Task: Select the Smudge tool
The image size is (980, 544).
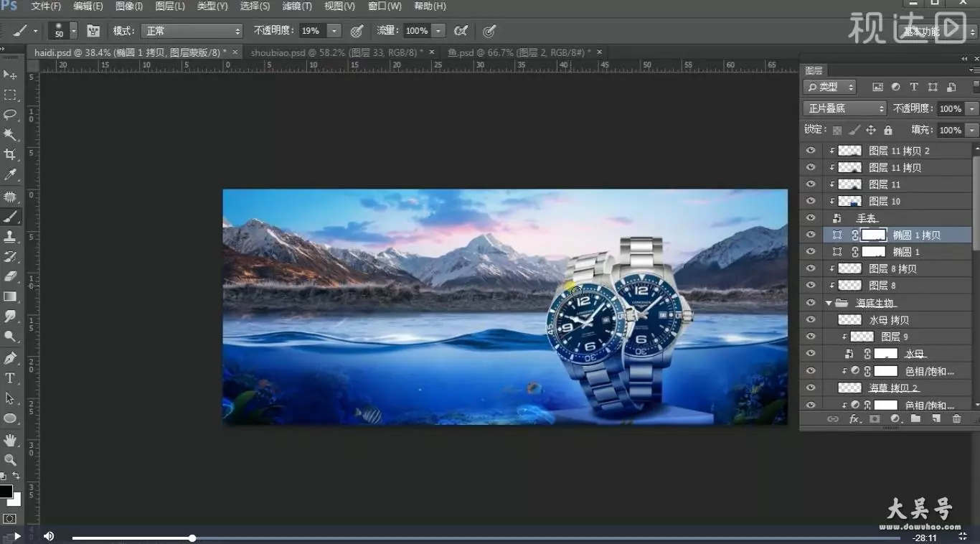Action: [x=10, y=316]
